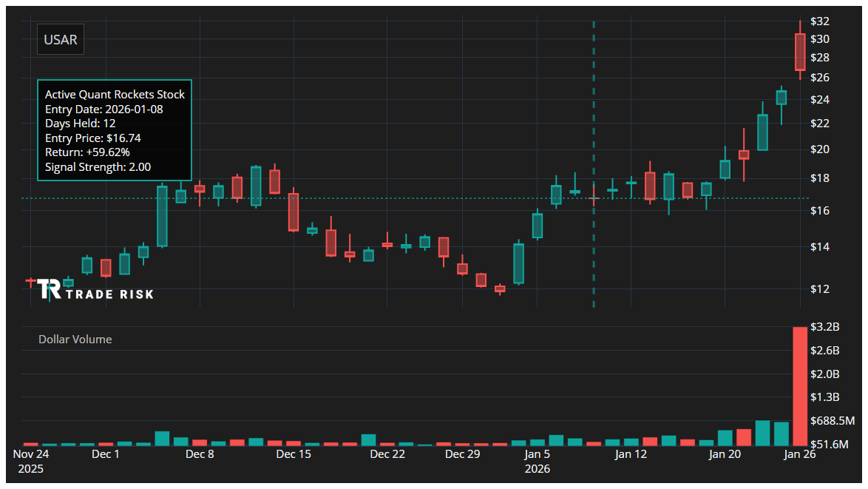868x489 pixels.
Task: Click the $26 price axis label
Action: [820, 78]
